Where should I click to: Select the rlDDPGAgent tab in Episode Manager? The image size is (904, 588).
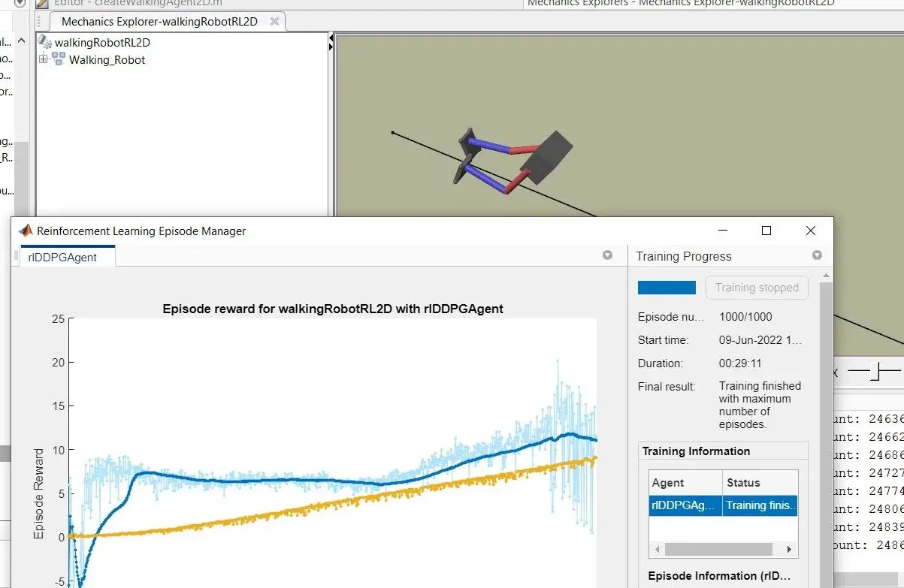tap(68, 258)
